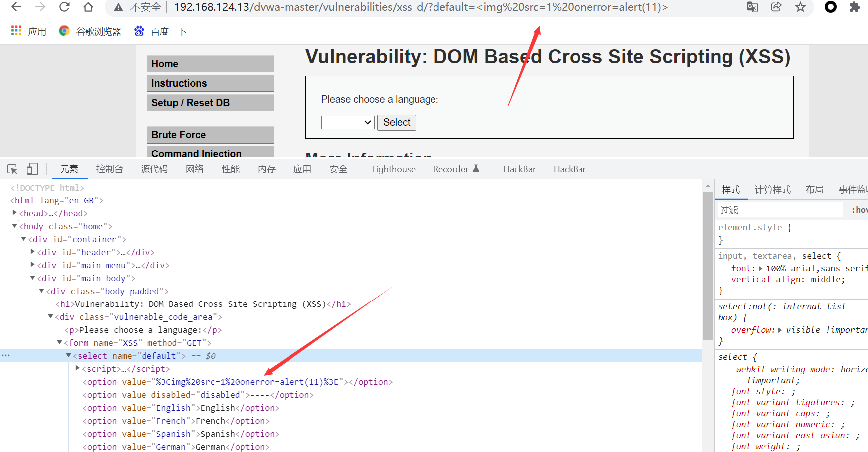Screen dimensions: 868x452
Task: Click the Recorder flask icon
Action: pos(476,169)
